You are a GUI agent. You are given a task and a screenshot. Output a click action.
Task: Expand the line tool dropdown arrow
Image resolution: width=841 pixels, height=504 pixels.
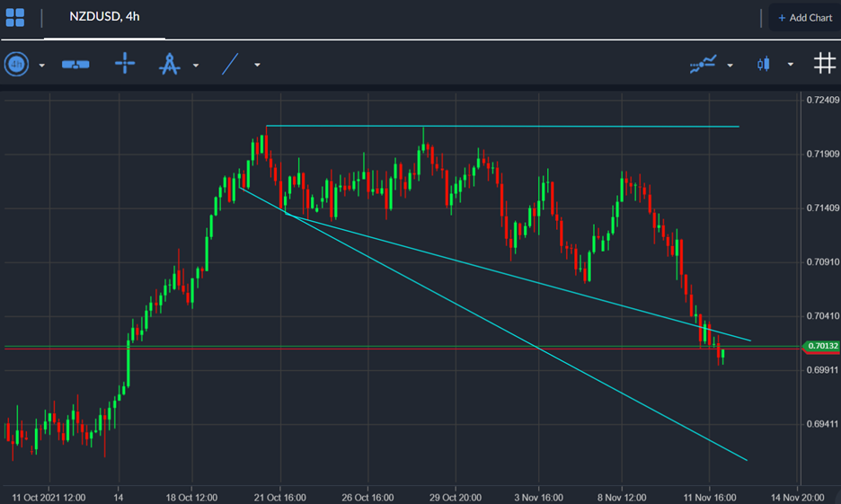pos(257,65)
